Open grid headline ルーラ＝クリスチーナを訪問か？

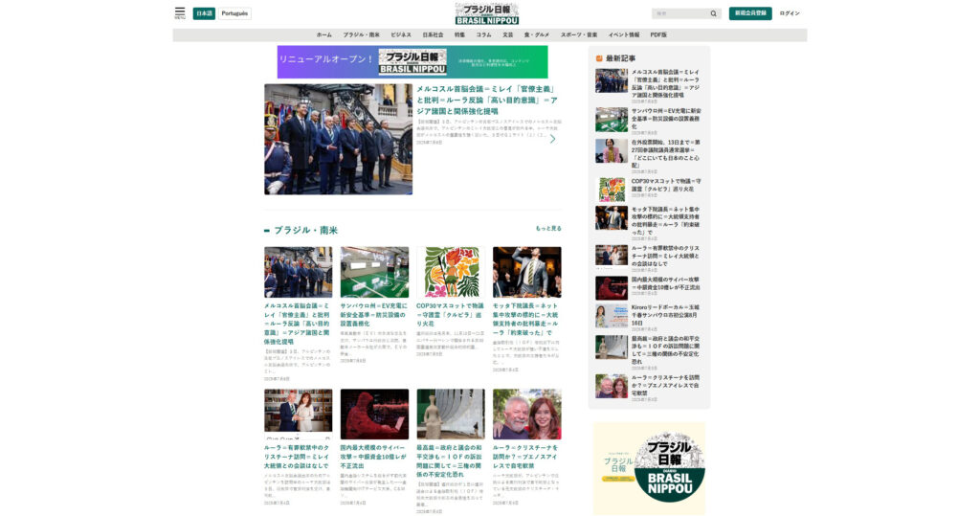click(x=526, y=457)
